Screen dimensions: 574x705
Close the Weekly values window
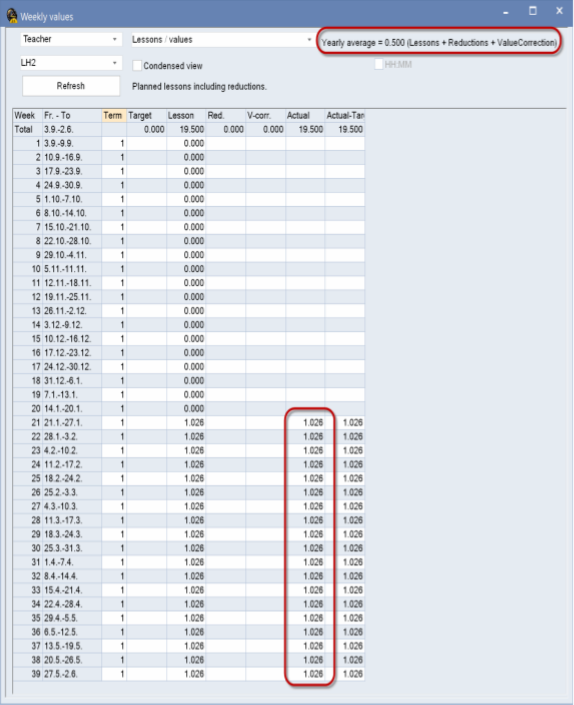coord(559,10)
